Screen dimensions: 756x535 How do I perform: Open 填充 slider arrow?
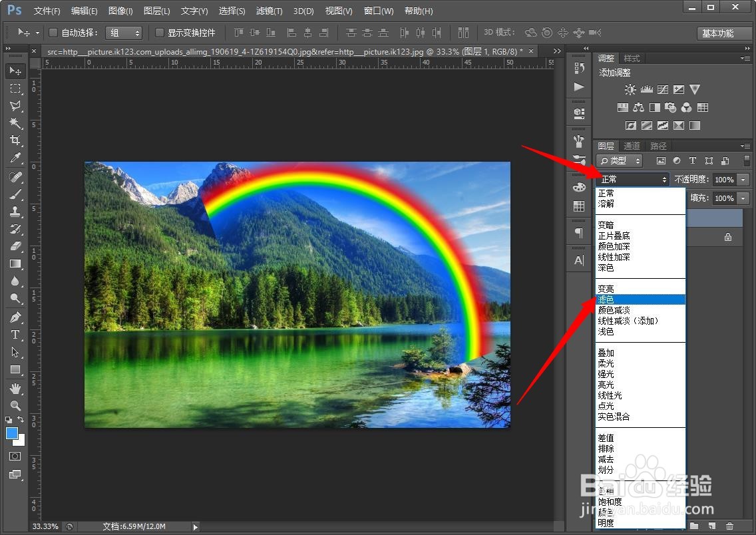[743, 198]
